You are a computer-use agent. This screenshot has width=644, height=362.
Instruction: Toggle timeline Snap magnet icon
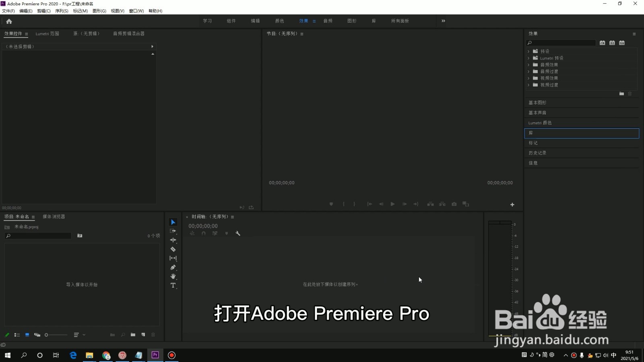point(204,233)
